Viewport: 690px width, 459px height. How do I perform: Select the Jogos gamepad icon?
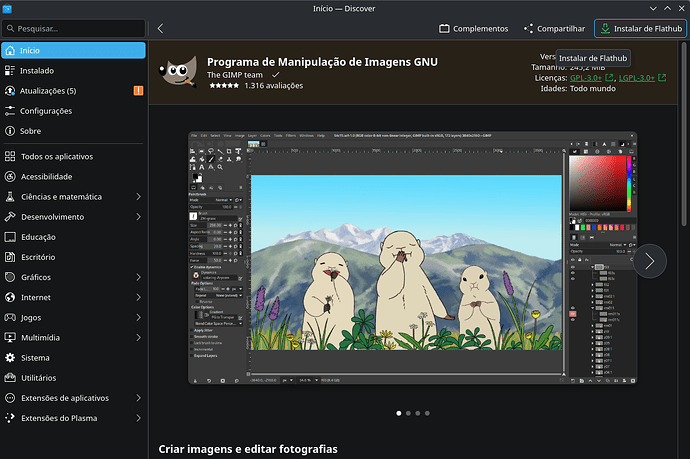11,317
